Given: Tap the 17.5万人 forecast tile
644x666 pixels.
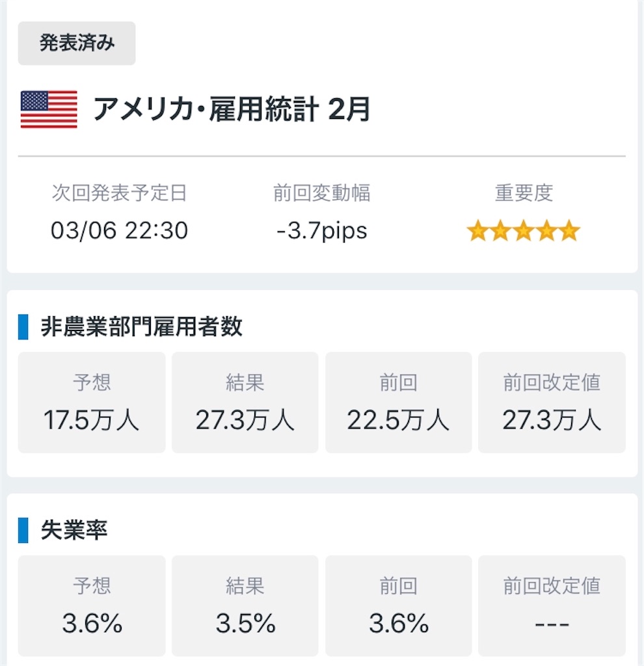Looking at the screenshot, I should [x=92, y=402].
